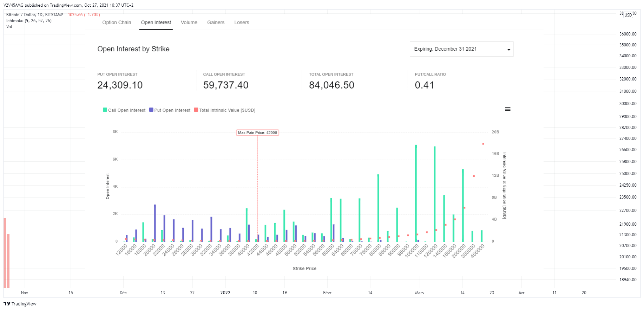This screenshot has width=644, height=310.
Task: Click the 36000.00 price axis label
Action: point(628,34)
